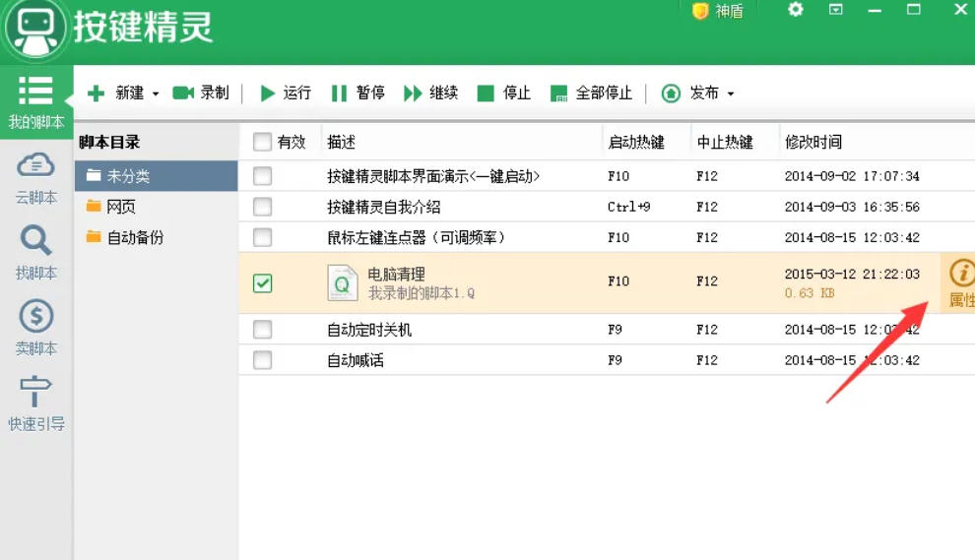
Task: Expand the 新建 dropdown arrow
Action: click(156, 94)
